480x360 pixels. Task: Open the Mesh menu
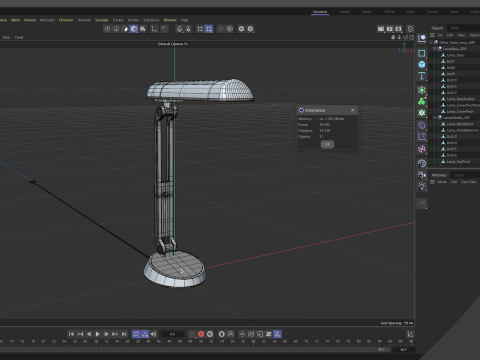pos(15,20)
